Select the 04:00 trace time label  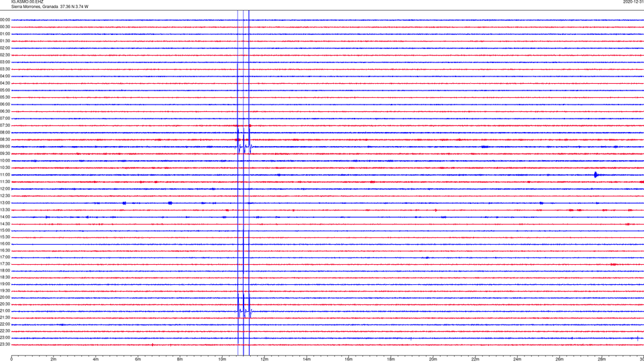[x=5, y=76]
